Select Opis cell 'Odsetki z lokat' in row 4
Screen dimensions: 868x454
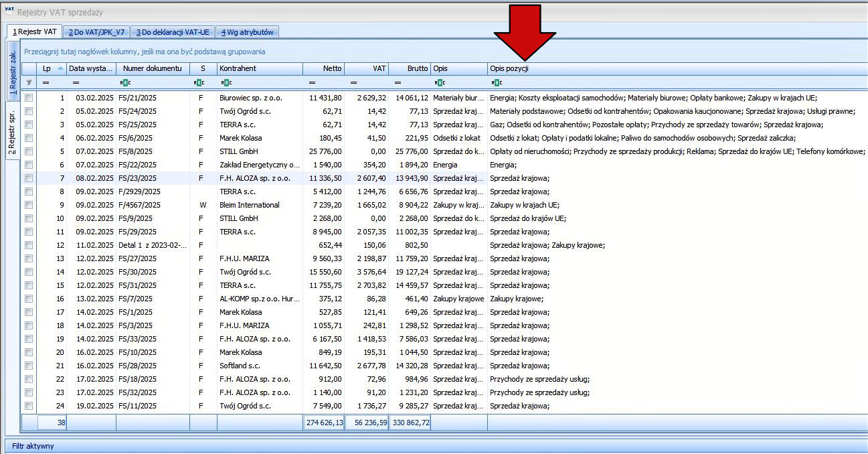pos(456,138)
